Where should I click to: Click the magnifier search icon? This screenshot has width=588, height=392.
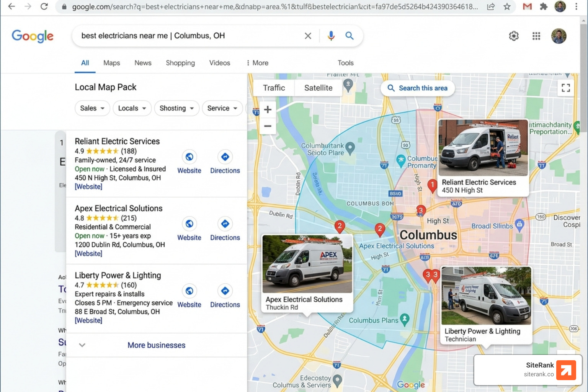pos(350,36)
